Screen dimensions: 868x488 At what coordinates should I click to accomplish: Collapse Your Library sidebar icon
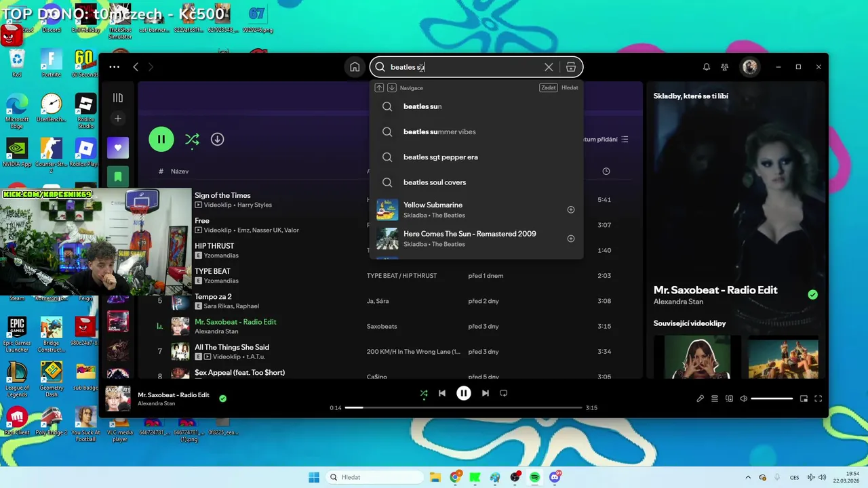[x=118, y=98]
